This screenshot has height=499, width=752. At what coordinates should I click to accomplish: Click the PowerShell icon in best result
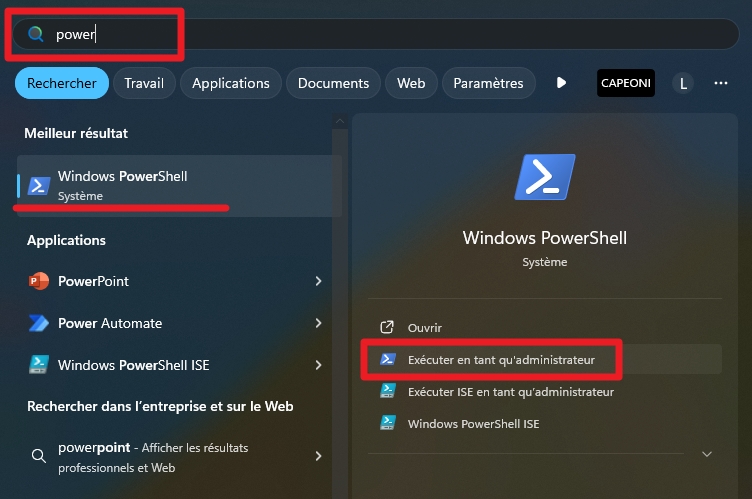pyautogui.click(x=39, y=186)
